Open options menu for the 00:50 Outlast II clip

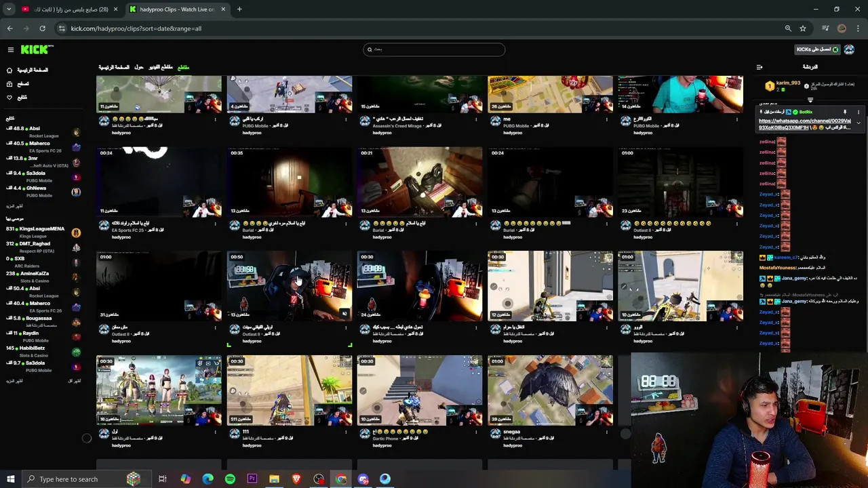346,329
